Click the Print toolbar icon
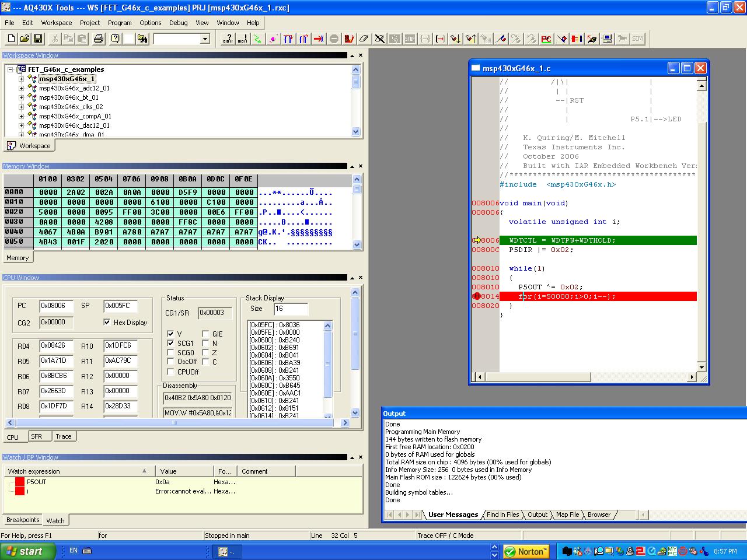The image size is (747, 560). point(99,38)
